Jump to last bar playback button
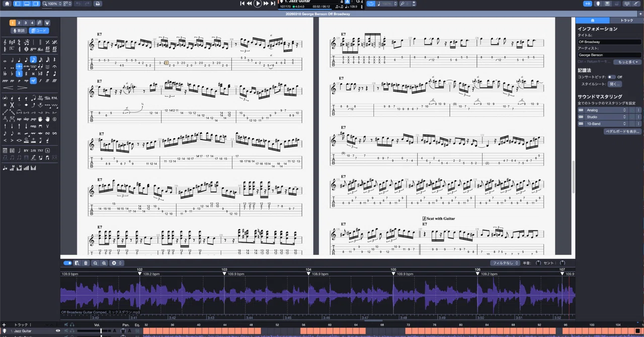 tap(273, 4)
